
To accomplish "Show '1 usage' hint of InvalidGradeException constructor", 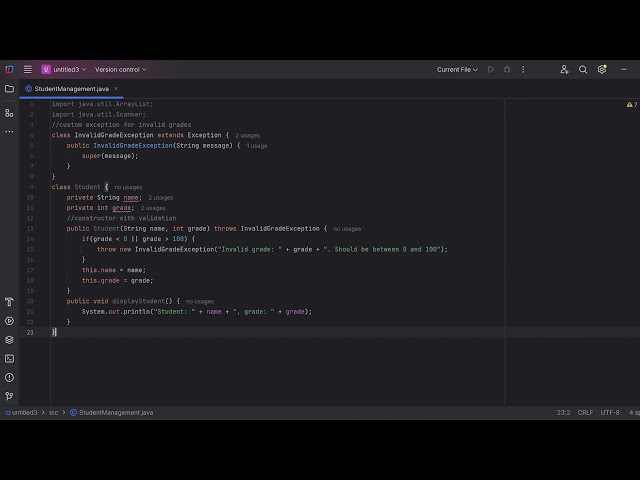I will (x=257, y=146).
